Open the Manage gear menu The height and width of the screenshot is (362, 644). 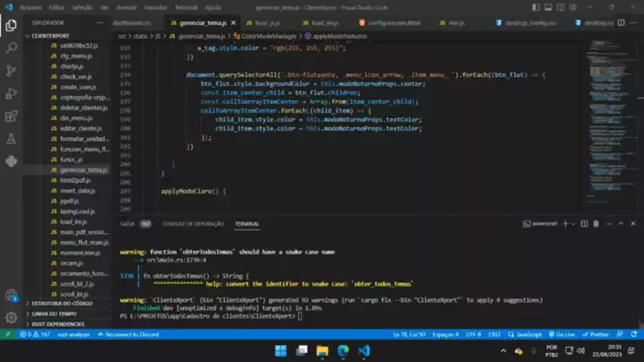pyautogui.click(x=11, y=317)
